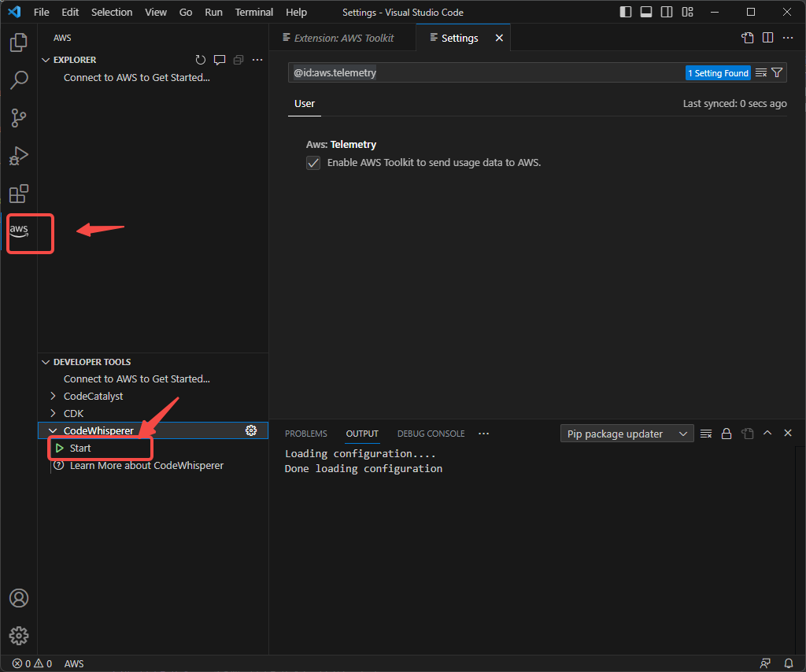This screenshot has width=806, height=672.
Task: Open the Search view icon
Action: click(19, 80)
